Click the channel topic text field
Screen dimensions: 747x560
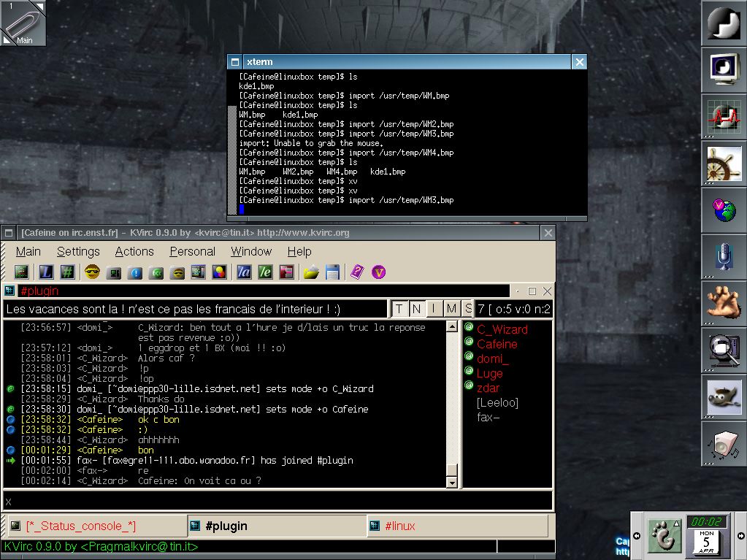[x=195, y=309]
